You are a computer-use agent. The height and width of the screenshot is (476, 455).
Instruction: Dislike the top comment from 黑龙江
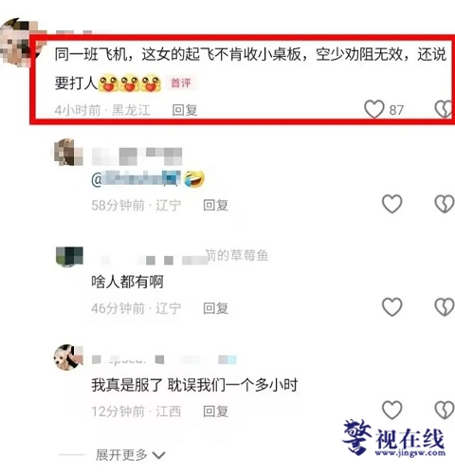click(x=445, y=109)
